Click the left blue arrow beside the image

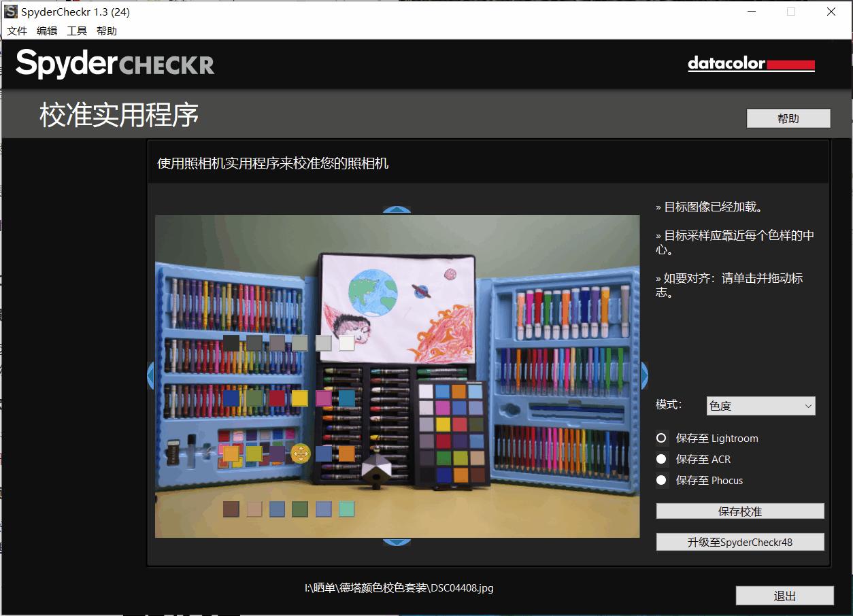(x=150, y=375)
